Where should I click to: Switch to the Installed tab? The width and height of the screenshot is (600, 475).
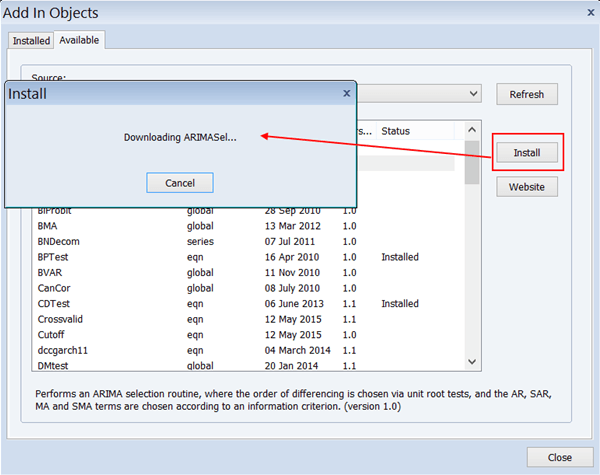coord(31,40)
